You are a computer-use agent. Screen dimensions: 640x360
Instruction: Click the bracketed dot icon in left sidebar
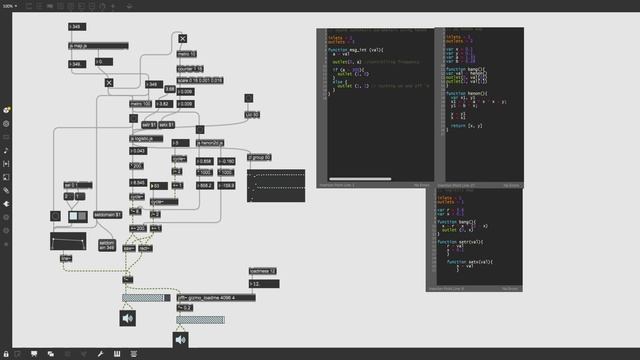[x=6, y=164]
